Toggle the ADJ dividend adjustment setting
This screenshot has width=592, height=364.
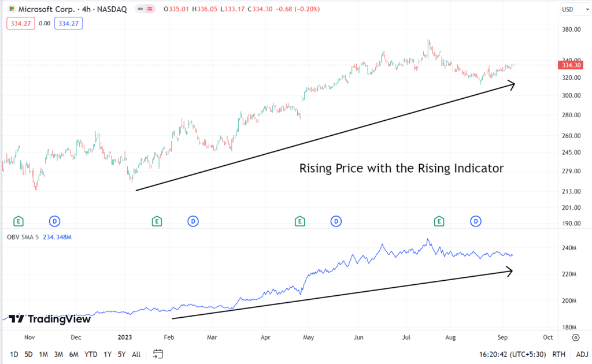(582, 354)
